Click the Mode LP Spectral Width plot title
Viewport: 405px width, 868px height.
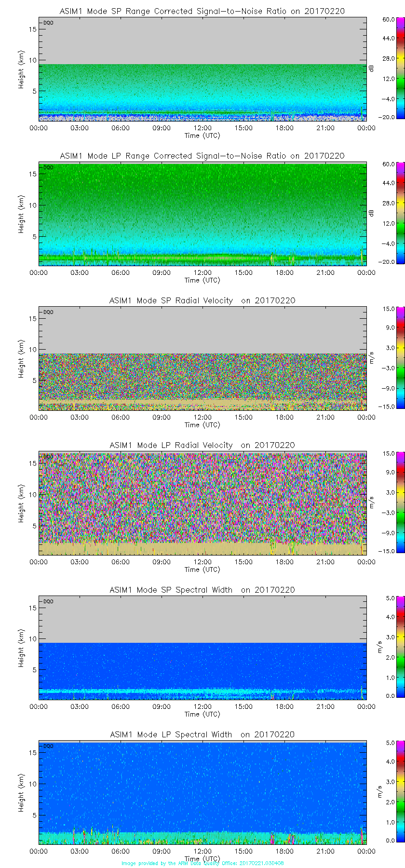202,734
